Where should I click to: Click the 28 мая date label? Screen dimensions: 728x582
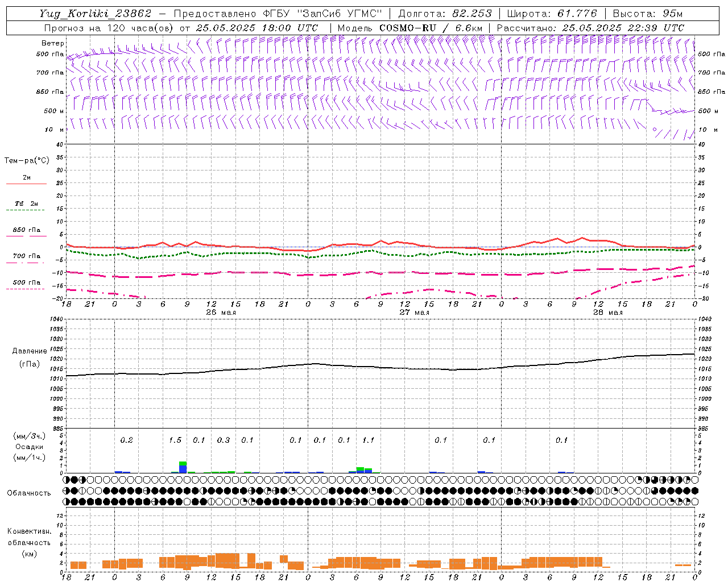pos(607,313)
